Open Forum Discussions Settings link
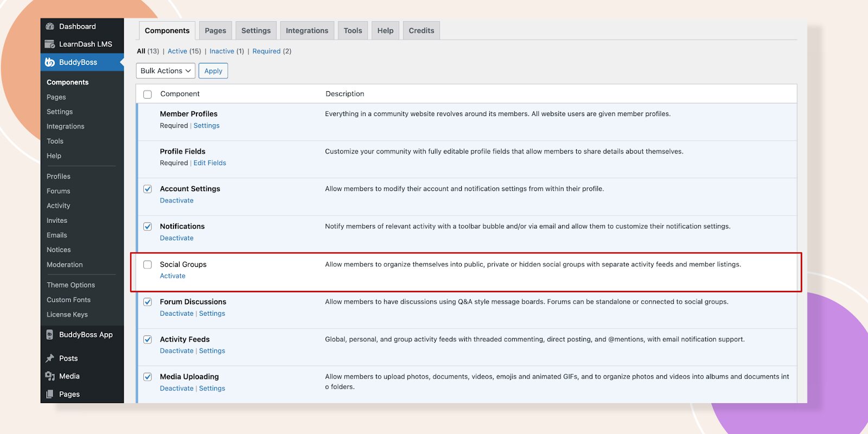The height and width of the screenshot is (434, 868). pyautogui.click(x=212, y=314)
